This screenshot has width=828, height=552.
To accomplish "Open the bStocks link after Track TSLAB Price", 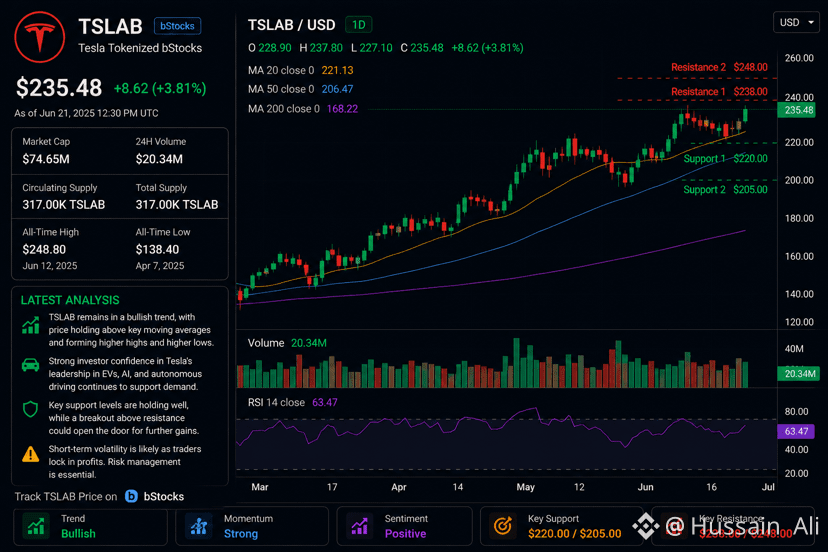I will [x=164, y=497].
